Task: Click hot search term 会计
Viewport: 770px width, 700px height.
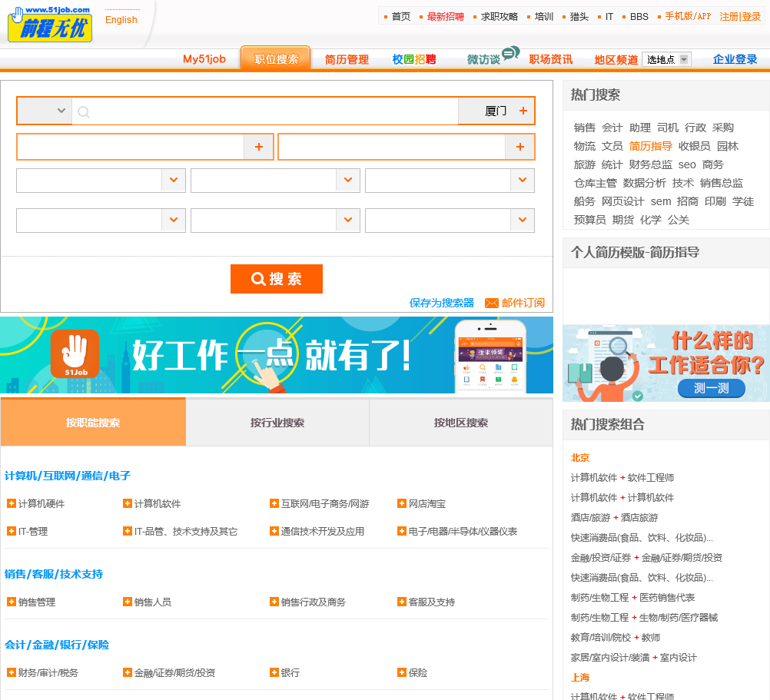Action: coord(612,128)
